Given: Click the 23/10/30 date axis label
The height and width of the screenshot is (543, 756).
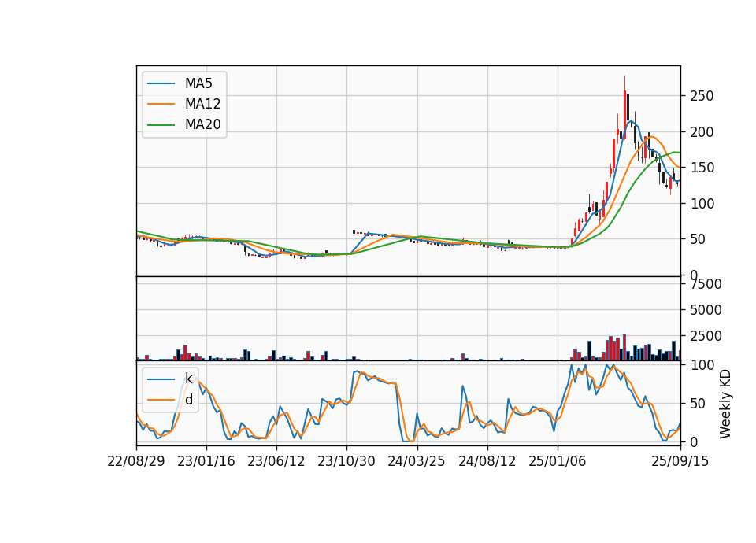Looking at the screenshot, I should [346, 461].
